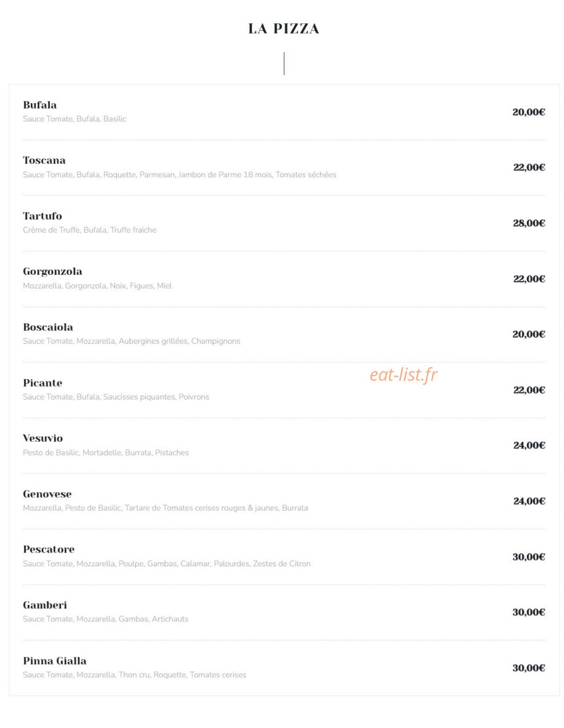Click the Tartufo 28,00€ price
Viewport: 564px width, 728px height.
(x=529, y=223)
